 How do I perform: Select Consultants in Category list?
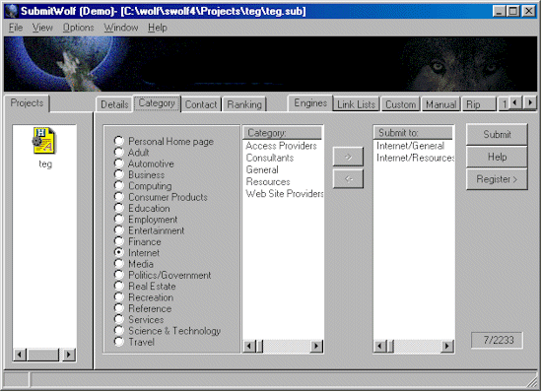tap(270, 158)
